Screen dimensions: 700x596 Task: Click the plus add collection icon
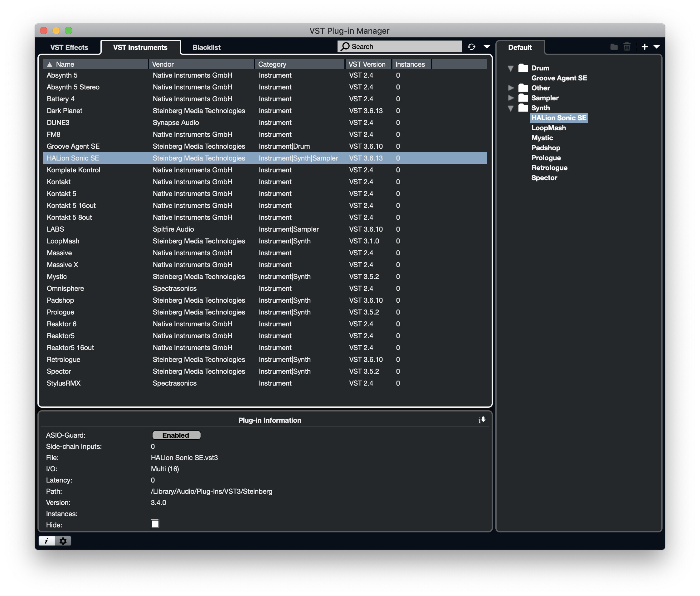click(x=644, y=46)
